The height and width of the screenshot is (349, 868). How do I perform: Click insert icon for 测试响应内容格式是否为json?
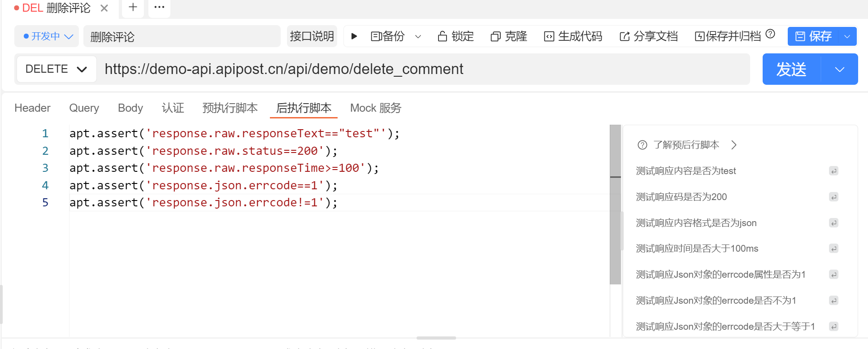coord(833,223)
